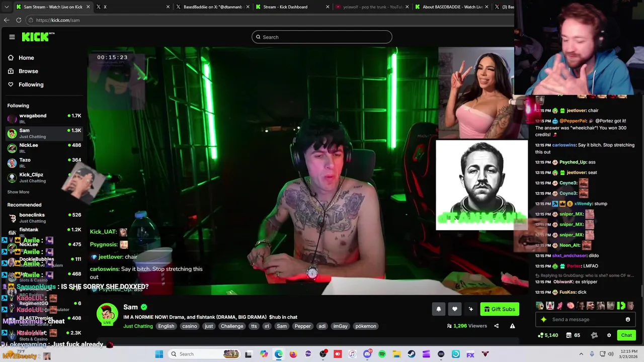This screenshot has width=644, height=362.
Task: Open Spotify from the taskbar
Action: pos(382,354)
